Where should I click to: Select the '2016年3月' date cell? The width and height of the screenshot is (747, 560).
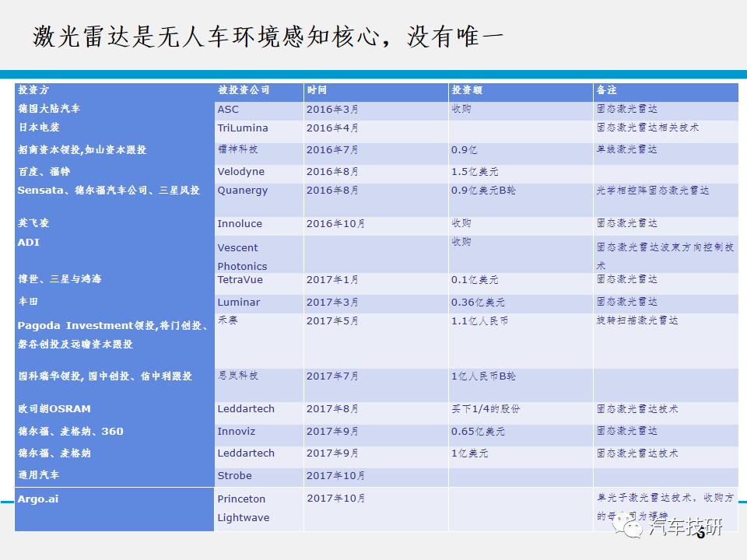click(376, 111)
